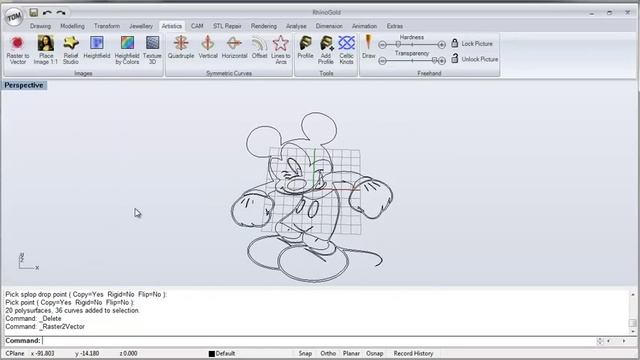The width and height of the screenshot is (640, 360).
Task: Open the Texture 3D tool
Action: (152, 50)
